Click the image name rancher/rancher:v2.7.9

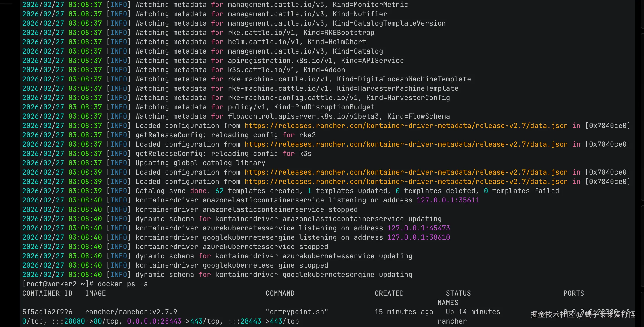point(131,312)
